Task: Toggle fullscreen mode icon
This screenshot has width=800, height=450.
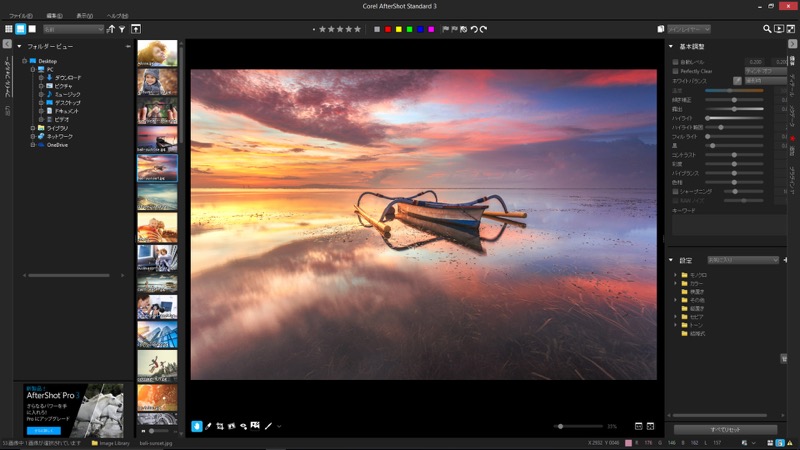Action: click(790, 29)
